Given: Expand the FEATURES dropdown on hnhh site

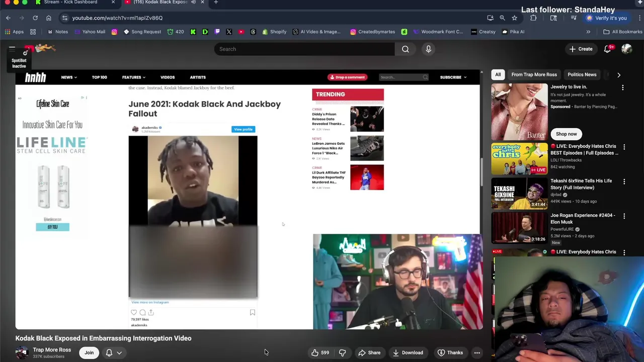Looking at the screenshot, I should click(x=134, y=77).
